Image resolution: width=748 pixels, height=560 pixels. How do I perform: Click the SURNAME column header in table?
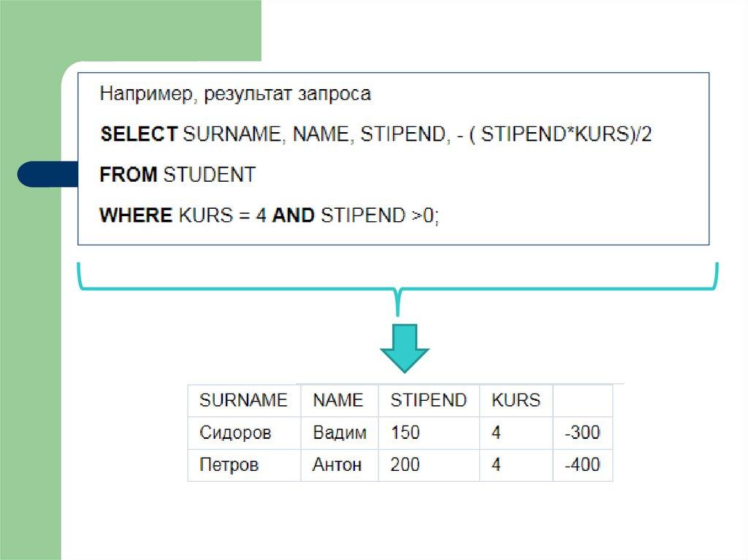click(244, 400)
